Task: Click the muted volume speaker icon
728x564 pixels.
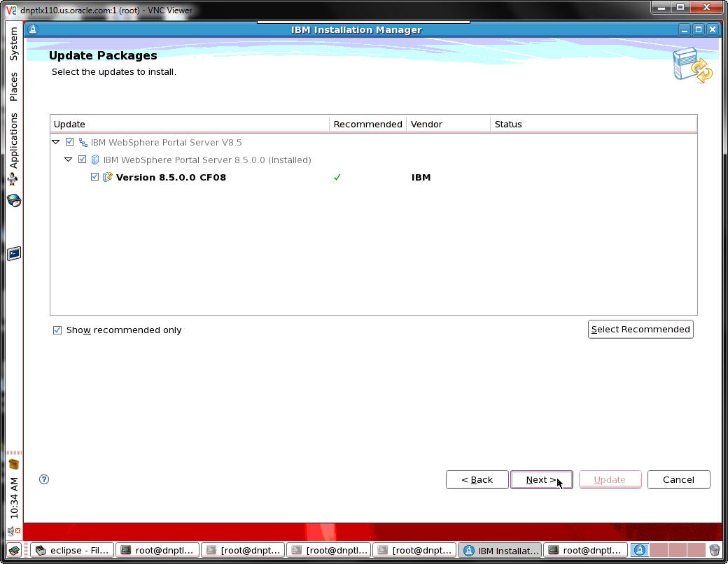Action: pos(14,530)
